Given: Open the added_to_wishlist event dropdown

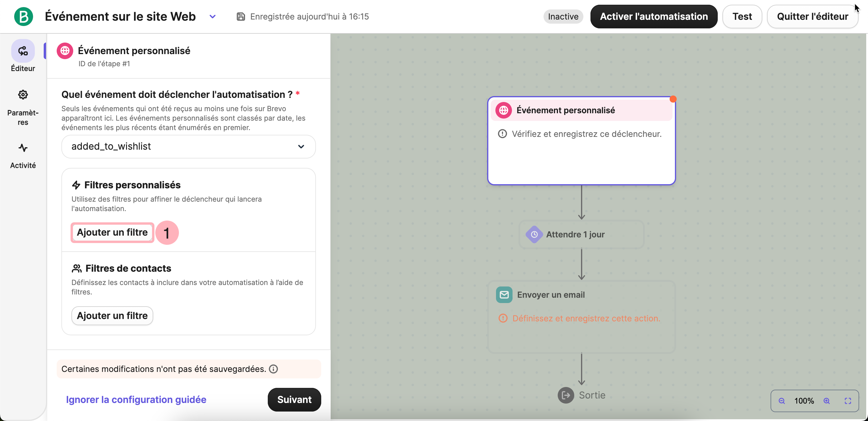Looking at the screenshot, I should coord(188,146).
